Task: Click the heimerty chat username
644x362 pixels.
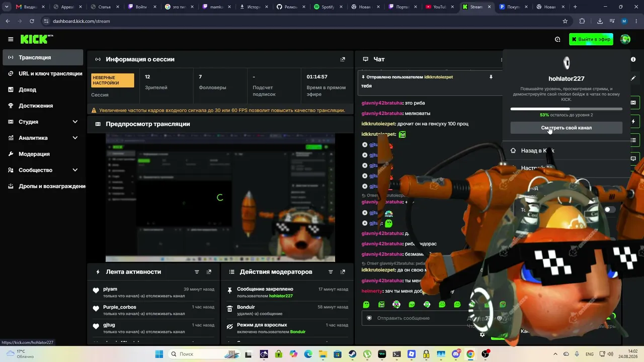Action: point(371,292)
